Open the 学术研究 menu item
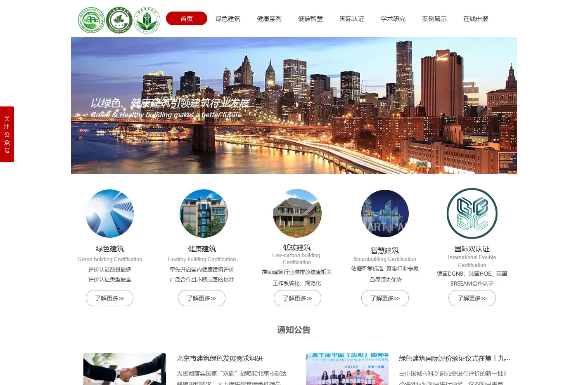Image resolution: width=588 pixels, height=385 pixels. (x=393, y=19)
